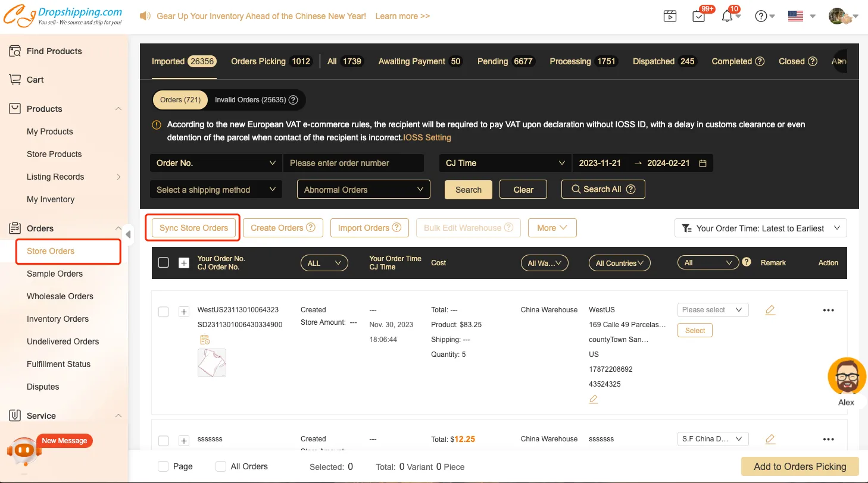Open Sample Orders in the sidebar
This screenshot has height=483, width=868.
click(x=55, y=274)
